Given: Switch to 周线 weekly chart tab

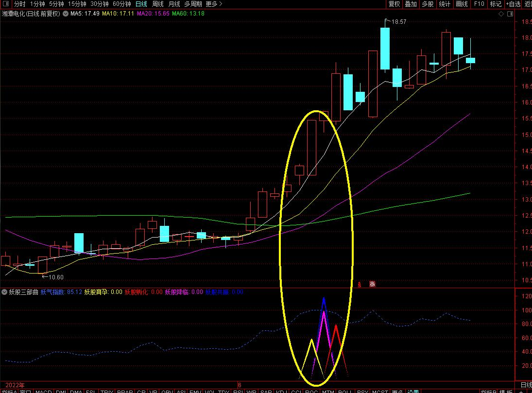Looking at the screenshot, I should 158,4.
